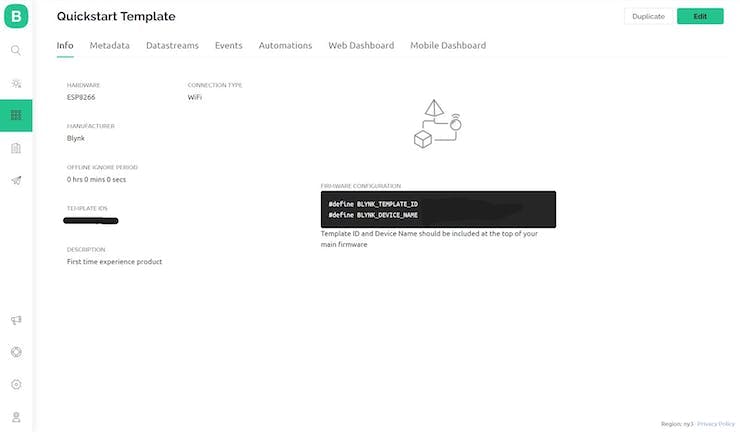Image resolution: width=740 pixels, height=432 pixels.
Task: Click 'First time experience product' description
Action: [x=114, y=262]
